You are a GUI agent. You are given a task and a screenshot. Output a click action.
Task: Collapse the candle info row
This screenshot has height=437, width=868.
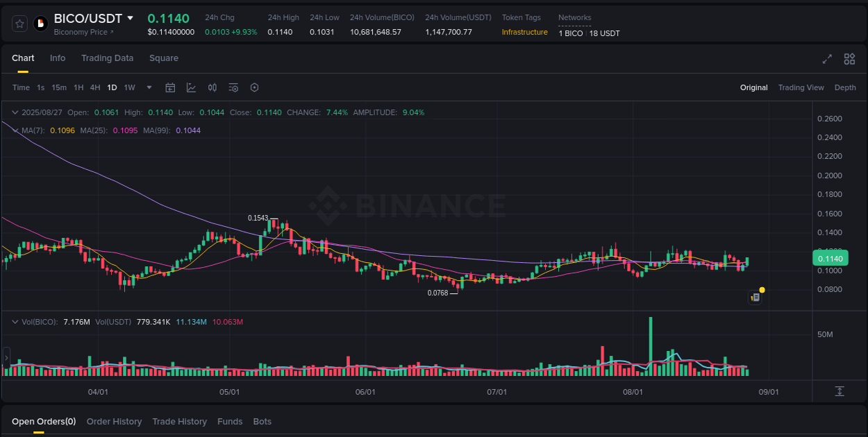click(x=15, y=112)
